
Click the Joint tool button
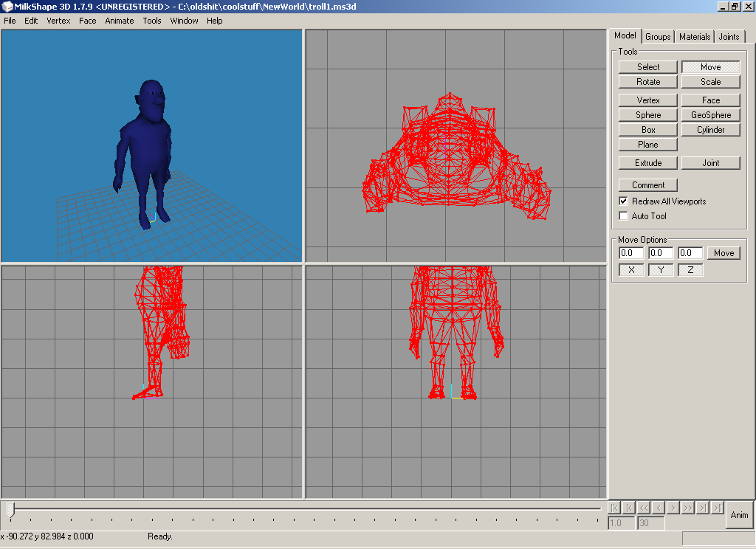click(710, 163)
